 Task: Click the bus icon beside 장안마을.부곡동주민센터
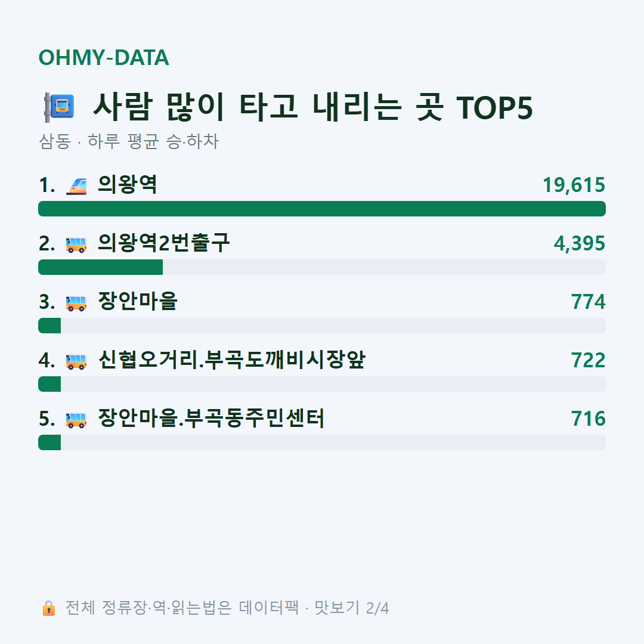click(x=76, y=419)
